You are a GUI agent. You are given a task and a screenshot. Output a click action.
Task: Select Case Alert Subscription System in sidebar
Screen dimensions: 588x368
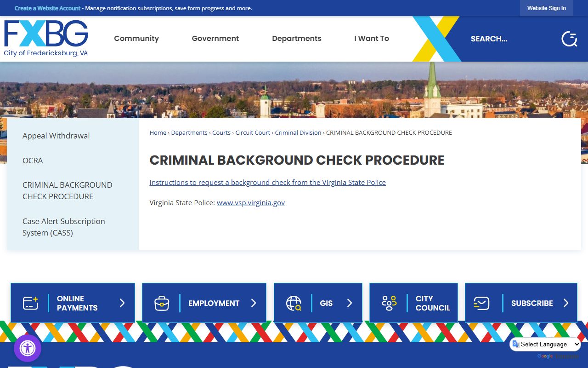coord(64,227)
